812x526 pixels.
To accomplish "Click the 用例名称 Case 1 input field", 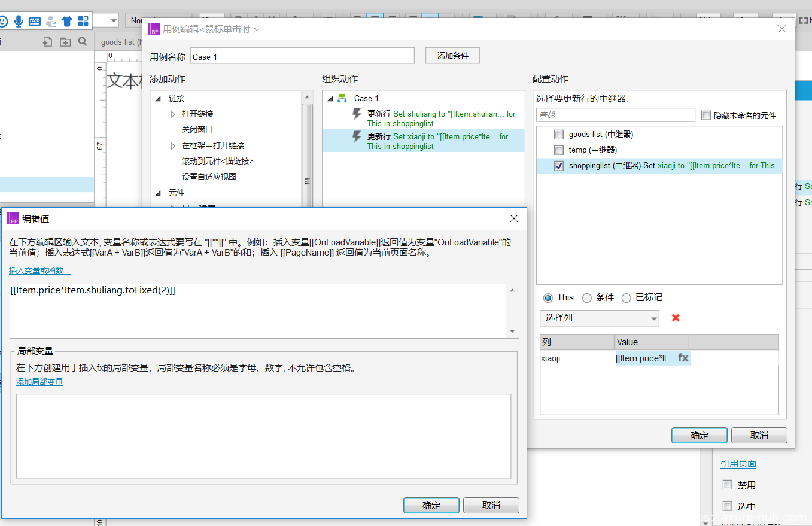I will click(302, 56).
